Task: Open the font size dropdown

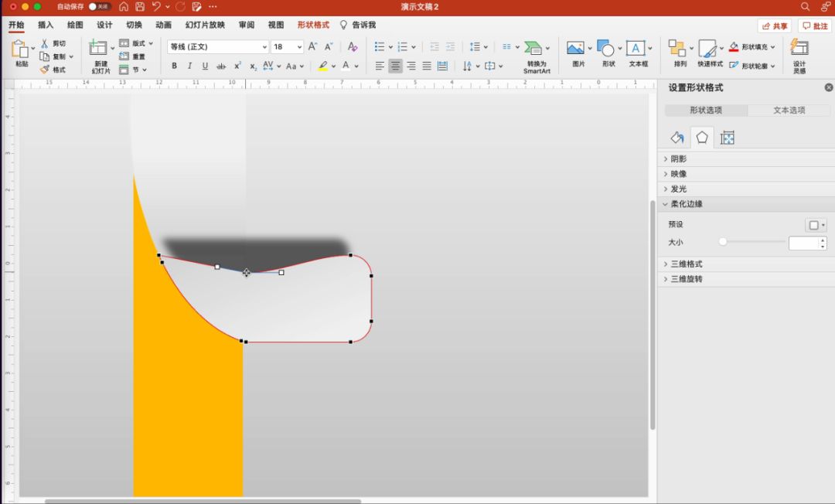Action: [299, 47]
